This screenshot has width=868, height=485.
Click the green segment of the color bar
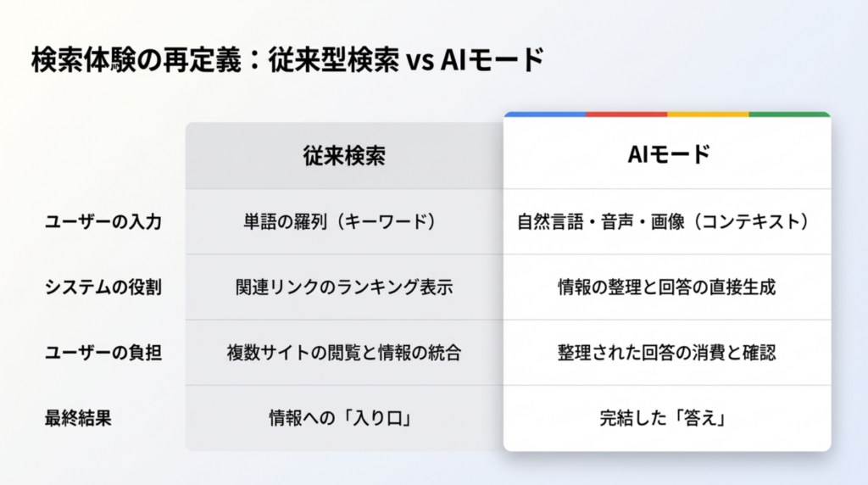click(789, 114)
